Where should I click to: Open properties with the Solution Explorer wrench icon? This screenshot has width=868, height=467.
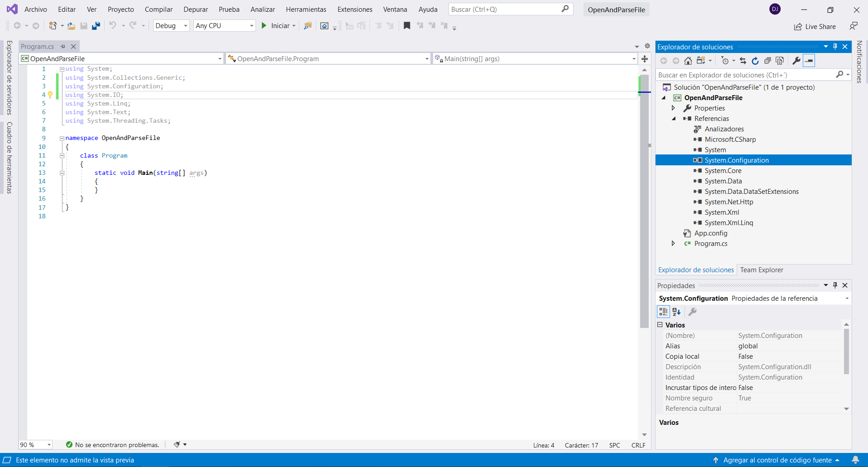[x=796, y=61]
